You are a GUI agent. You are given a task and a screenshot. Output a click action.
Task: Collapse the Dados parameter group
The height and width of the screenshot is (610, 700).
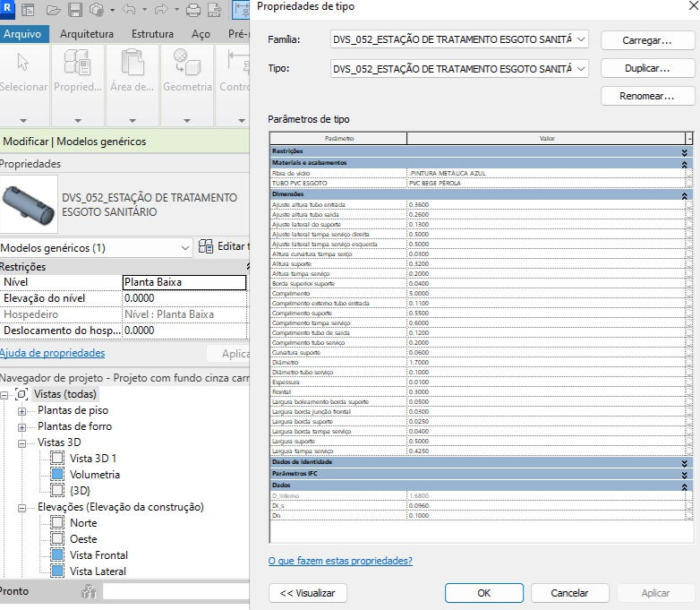684,486
